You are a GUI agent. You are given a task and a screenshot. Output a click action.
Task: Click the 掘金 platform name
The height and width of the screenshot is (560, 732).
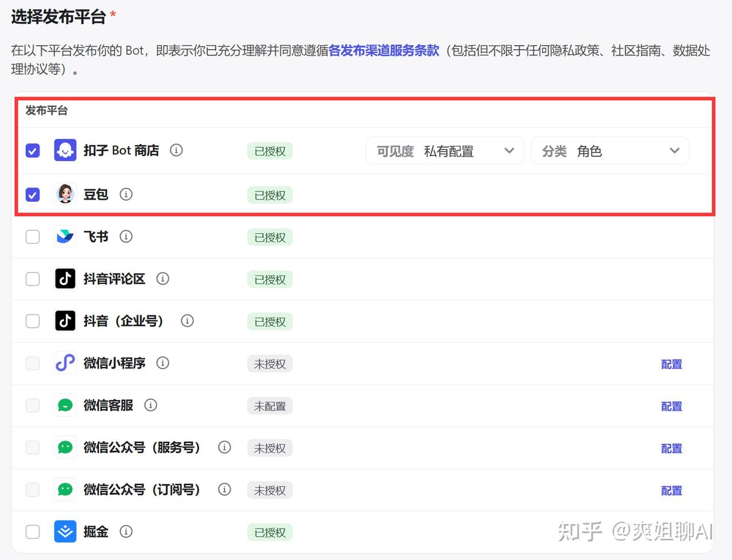[96, 531]
